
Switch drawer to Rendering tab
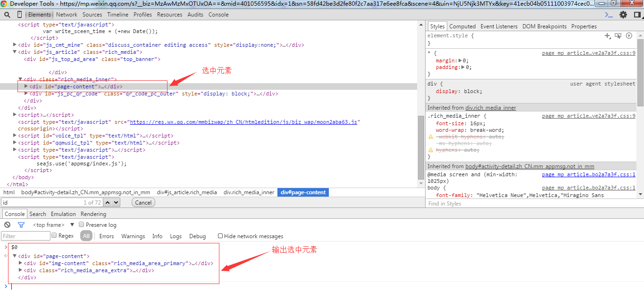pyautogui.click(x=93, y=214)
